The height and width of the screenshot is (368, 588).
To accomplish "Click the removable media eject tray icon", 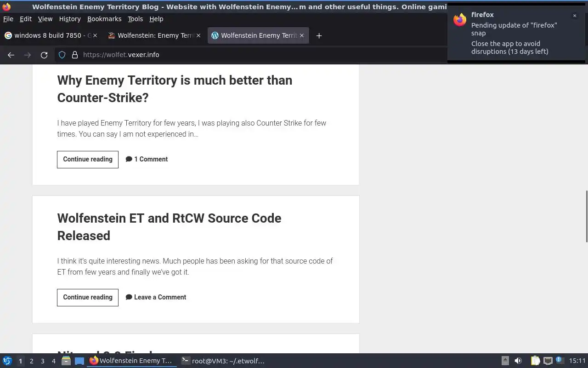I will [x=505, y=361].
